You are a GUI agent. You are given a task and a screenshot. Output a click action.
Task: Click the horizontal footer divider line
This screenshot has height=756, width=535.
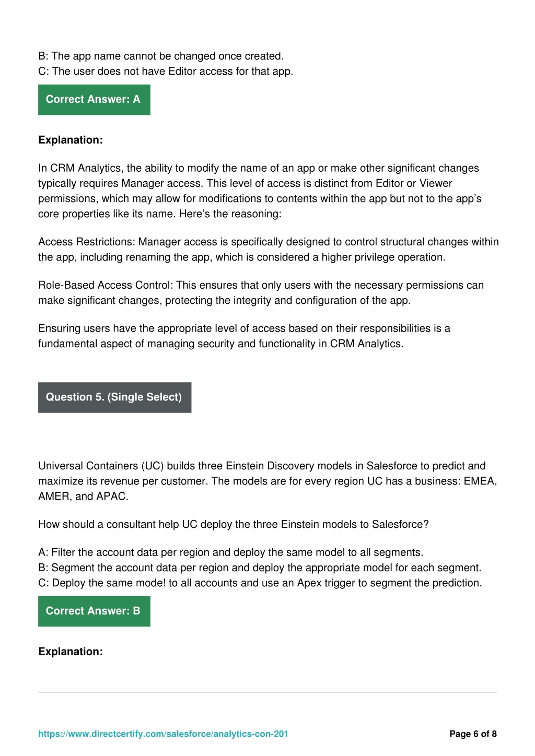267,692
